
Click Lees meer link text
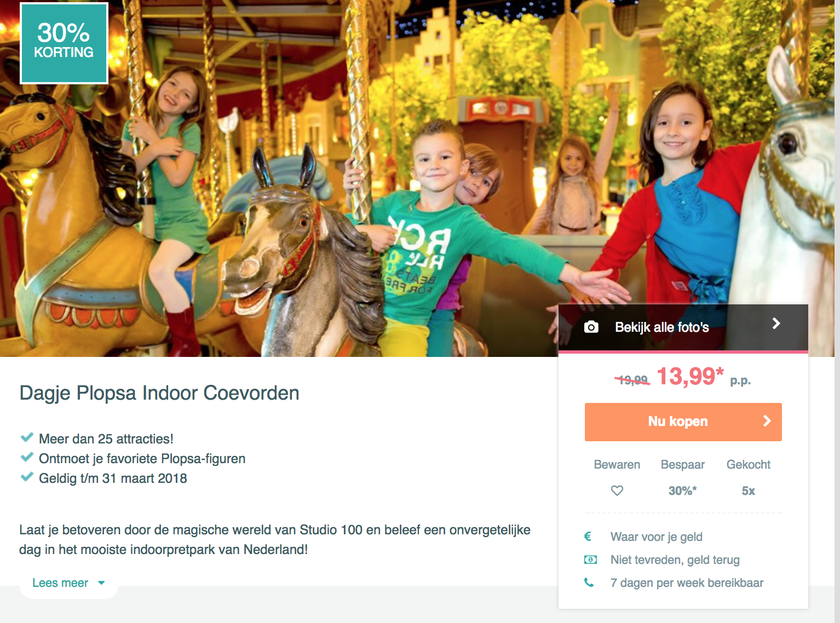pyautogui.click(x=60, y=583)
